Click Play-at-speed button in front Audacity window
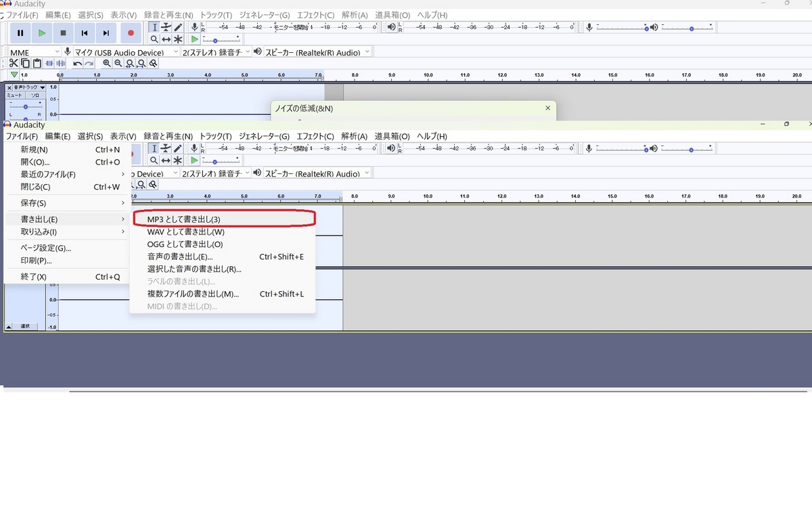This screenshot has height=522, width=812. [x=195, y=160]
